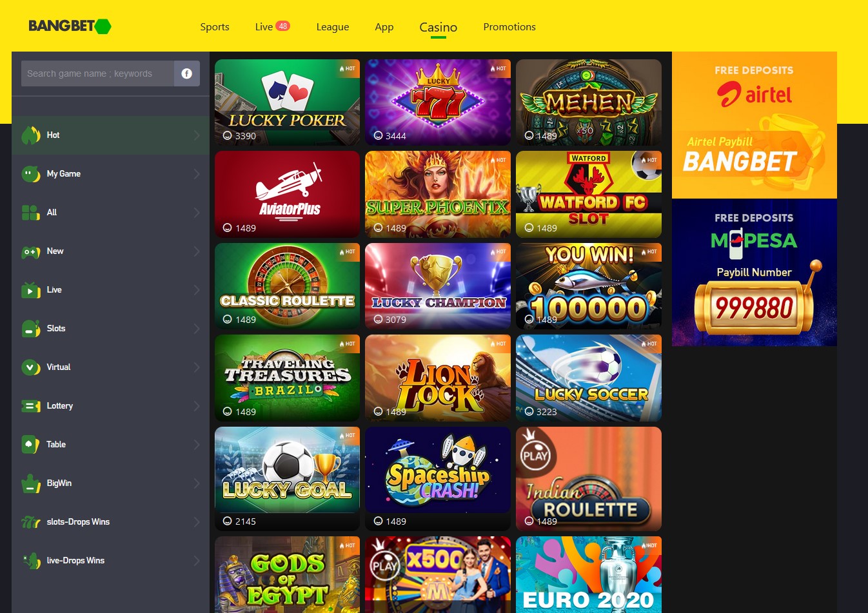Open the Spaceship Crash game tile

[438, 478]
